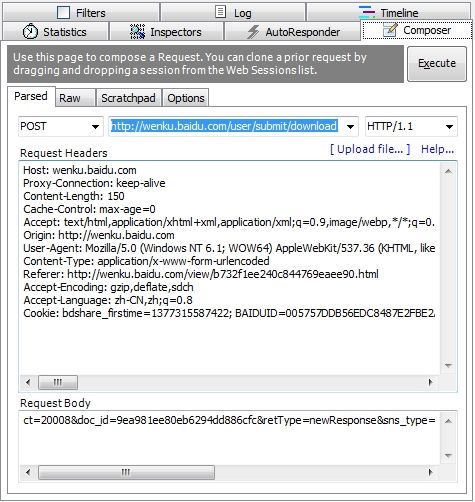Click the User-Agent header line

tap(229, 248)
